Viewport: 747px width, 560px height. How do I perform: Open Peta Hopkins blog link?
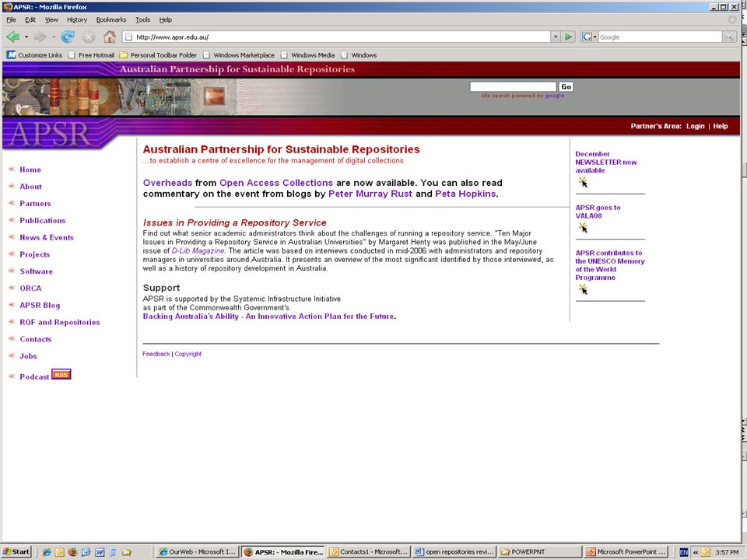pos(465,194)
